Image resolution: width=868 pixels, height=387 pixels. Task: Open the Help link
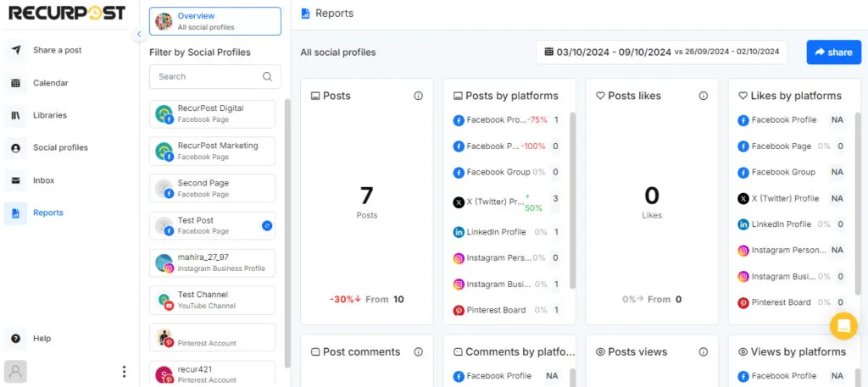(x=42, y=339)
